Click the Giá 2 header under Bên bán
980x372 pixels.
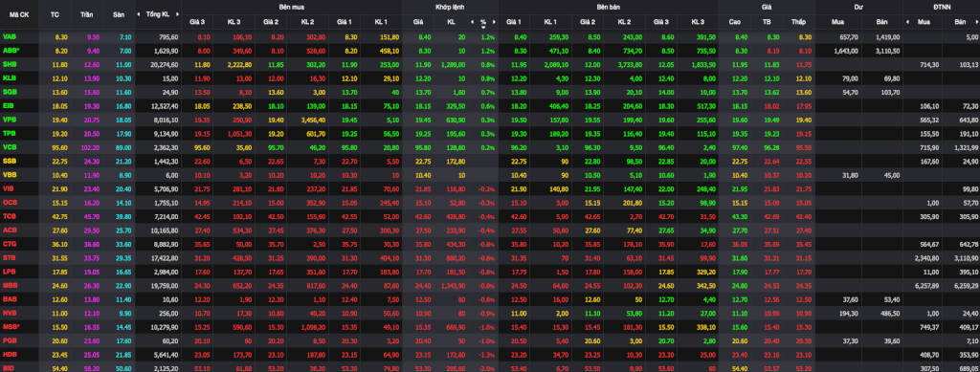coord(588,22)
